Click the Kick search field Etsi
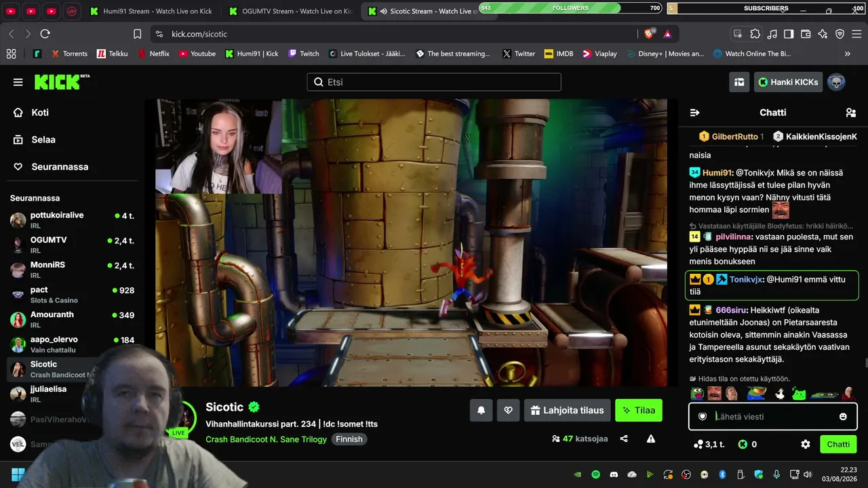The image size is (868, 488). pos(434,82)
